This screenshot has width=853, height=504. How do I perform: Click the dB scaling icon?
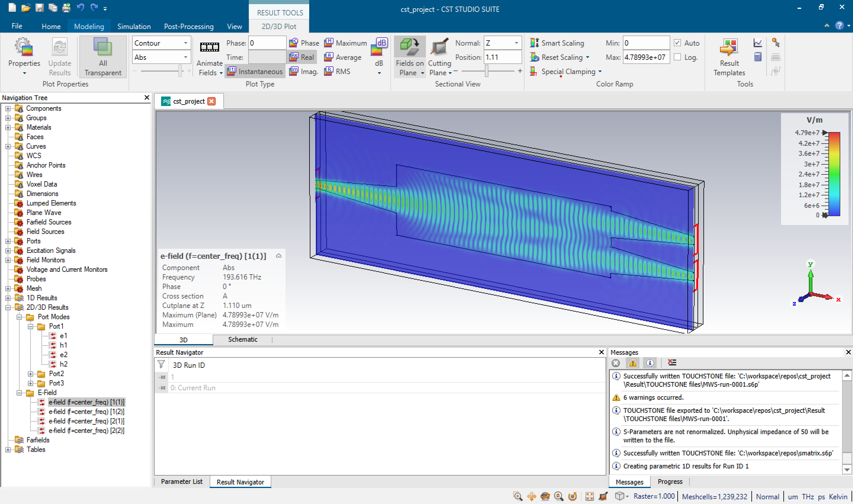(x=379, y=47)
